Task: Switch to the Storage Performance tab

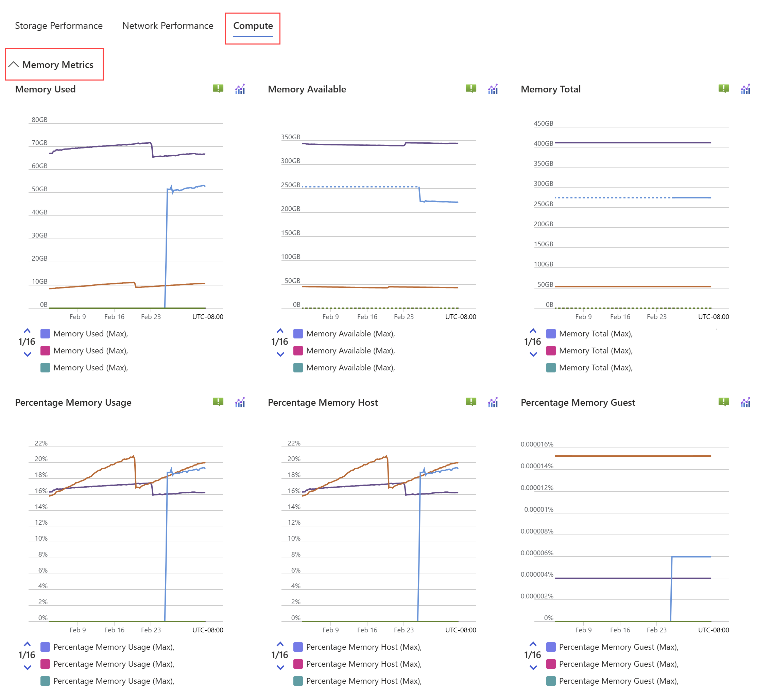Action: pos(58,25)
